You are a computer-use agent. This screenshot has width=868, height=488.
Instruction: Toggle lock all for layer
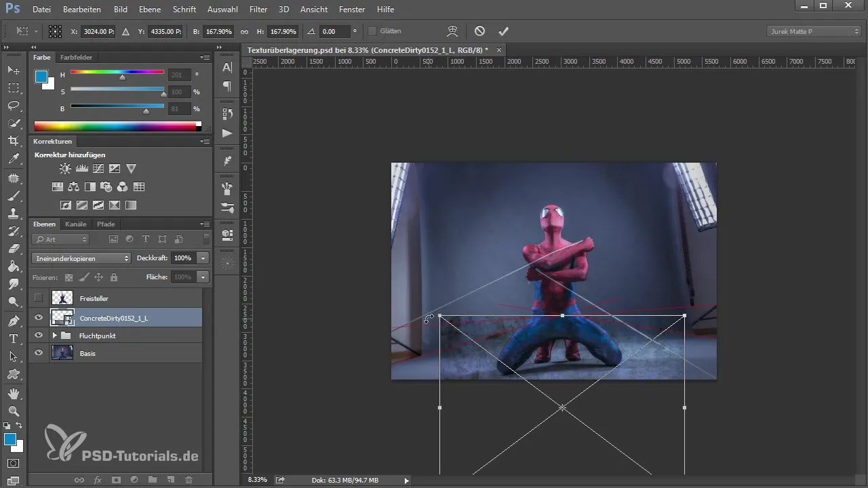(x=113, y=277)
